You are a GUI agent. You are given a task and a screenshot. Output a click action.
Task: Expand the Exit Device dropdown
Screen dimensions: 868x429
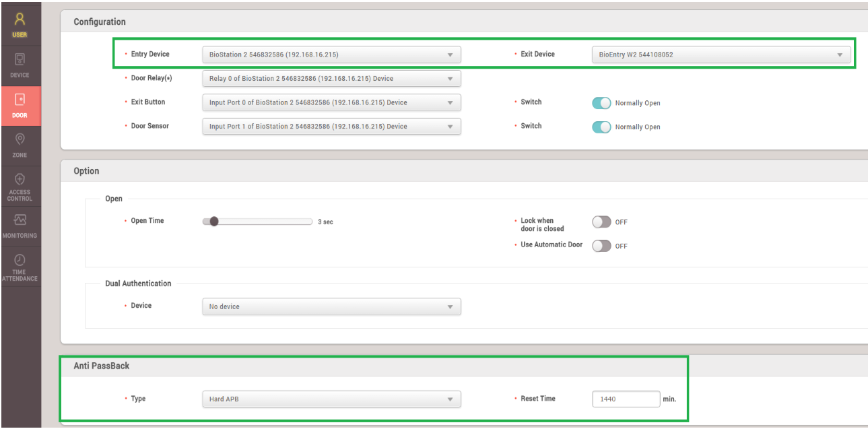point(721,55)
